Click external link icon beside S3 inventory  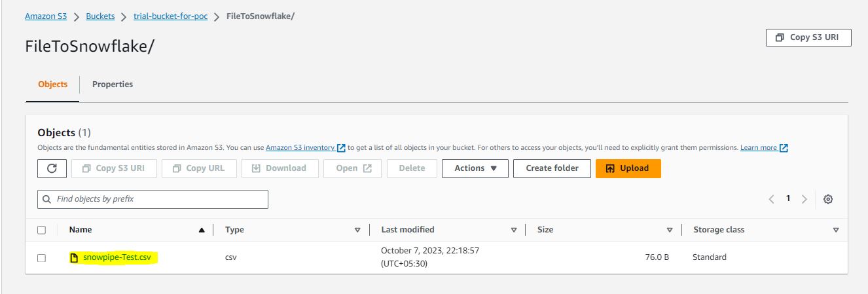tap(341, 148)
